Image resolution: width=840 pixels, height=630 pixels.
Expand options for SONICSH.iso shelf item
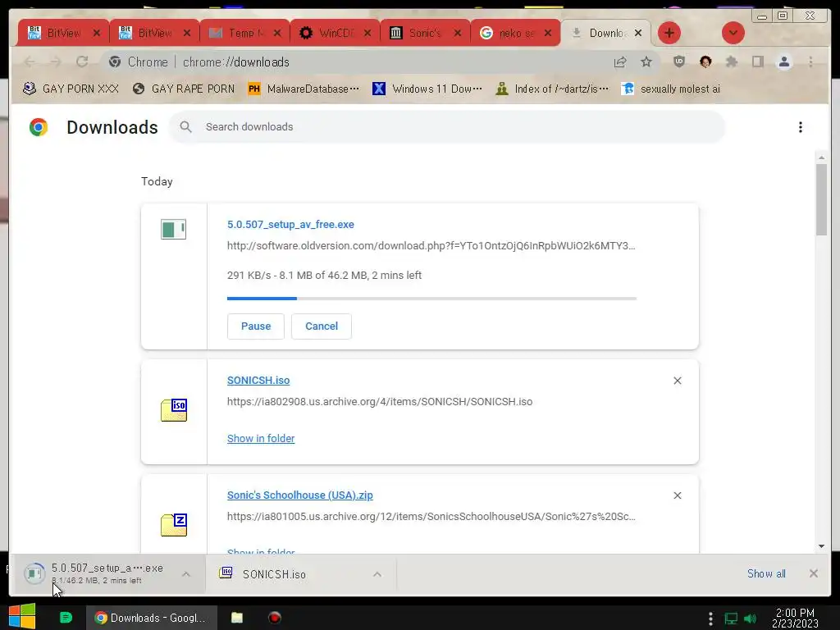(x=377, y=574)
